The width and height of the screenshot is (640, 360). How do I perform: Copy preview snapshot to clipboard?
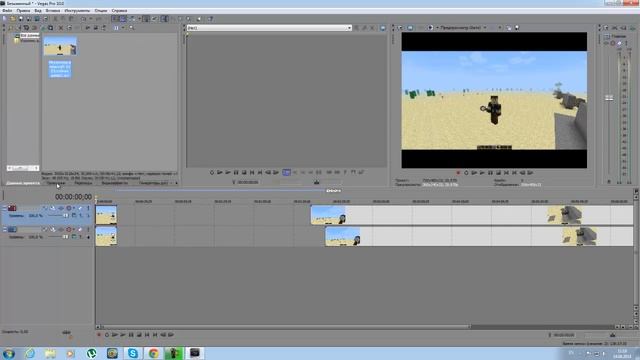click(509, 28)
